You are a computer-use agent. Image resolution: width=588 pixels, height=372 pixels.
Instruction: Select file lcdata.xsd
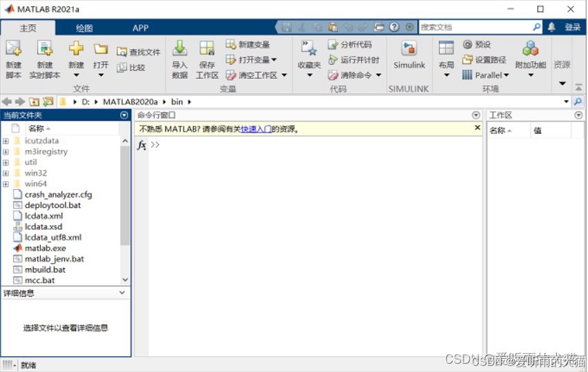coord(43,226)
